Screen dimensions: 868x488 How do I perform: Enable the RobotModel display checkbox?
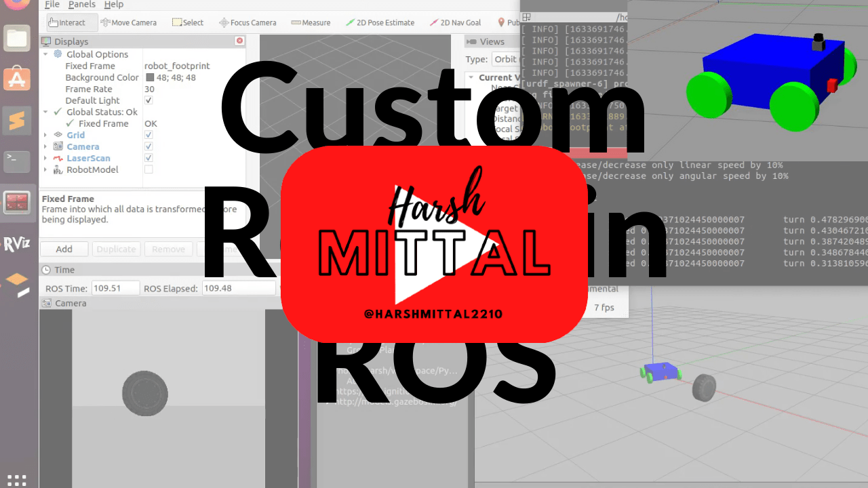pyautogui.click(x=149, y=169)
